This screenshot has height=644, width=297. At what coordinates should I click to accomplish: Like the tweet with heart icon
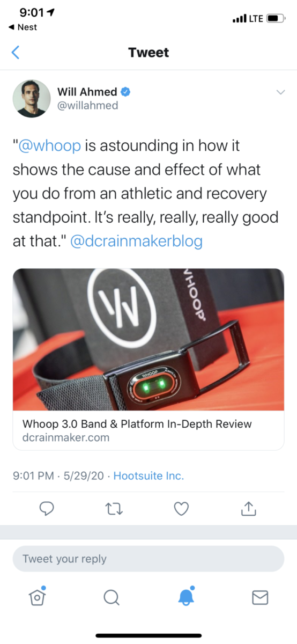click(x=182, y=509)
